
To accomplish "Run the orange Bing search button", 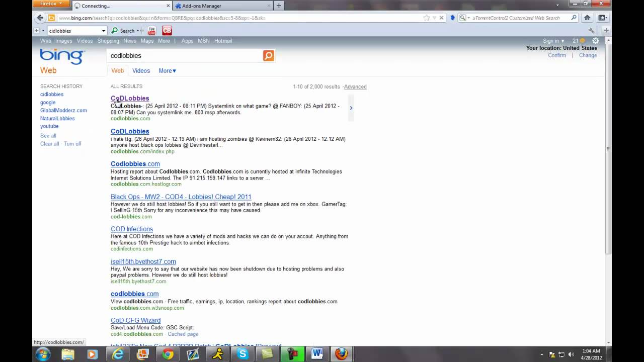I will click(269, 55).
